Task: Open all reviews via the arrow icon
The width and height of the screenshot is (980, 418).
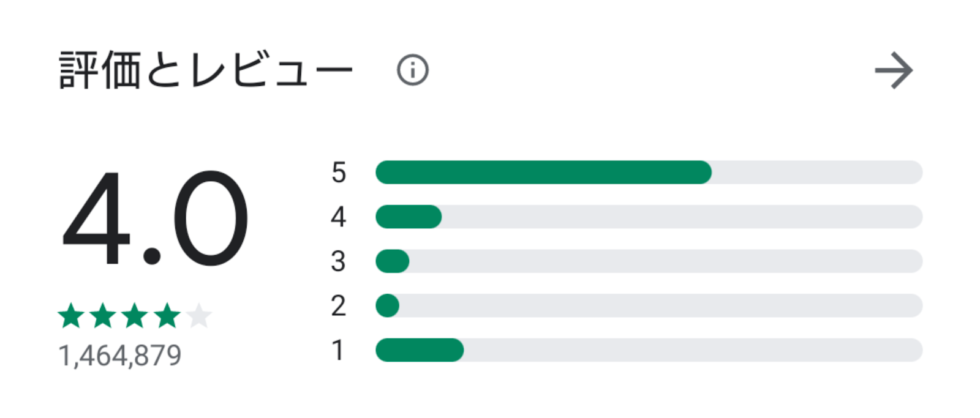Action: [x=894, y=70]
